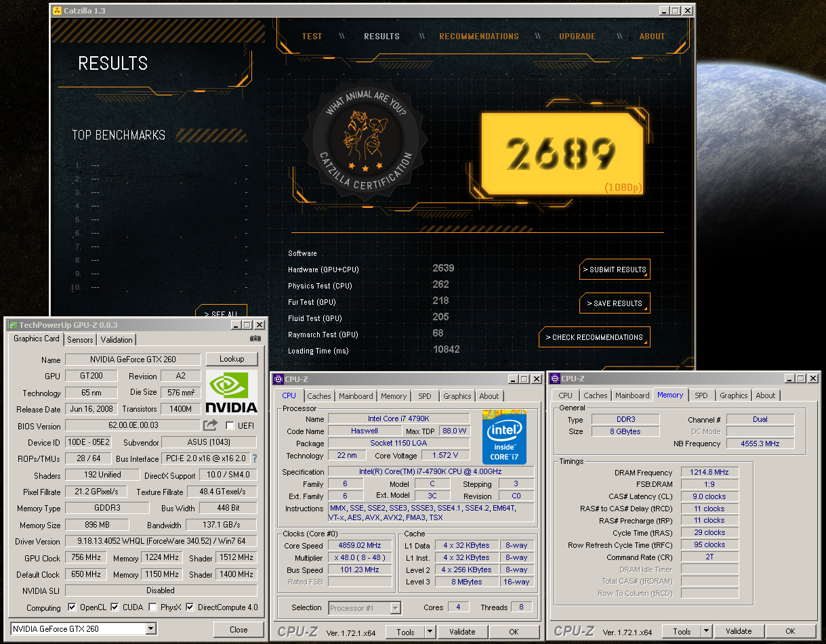
Task: Click the Catzilla title bar app icon
Action: point(58,11)
